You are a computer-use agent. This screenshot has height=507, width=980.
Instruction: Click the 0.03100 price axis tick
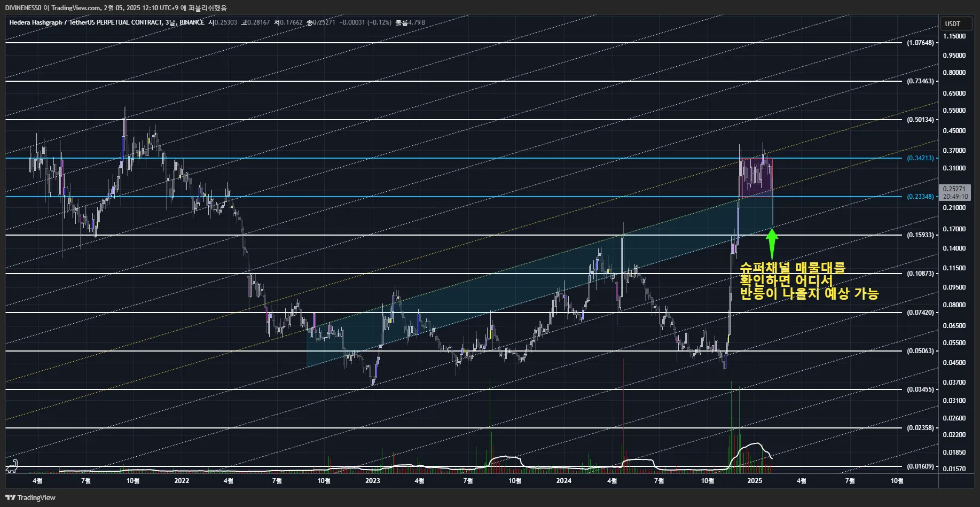coord(954,401)
